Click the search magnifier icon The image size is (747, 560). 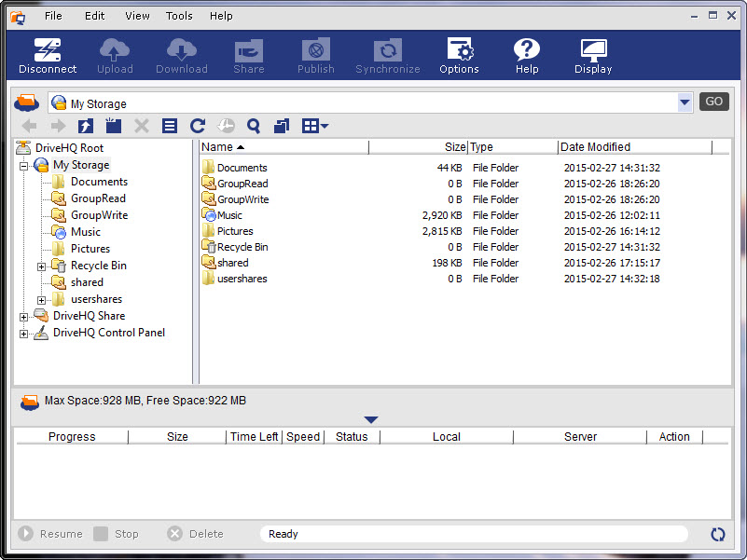(254, 127)
